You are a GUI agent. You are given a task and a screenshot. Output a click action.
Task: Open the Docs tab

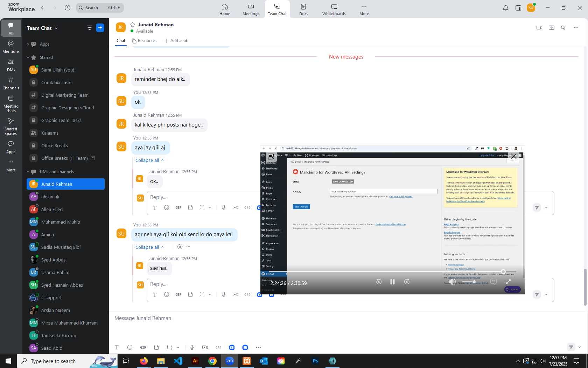coord(303,9)
